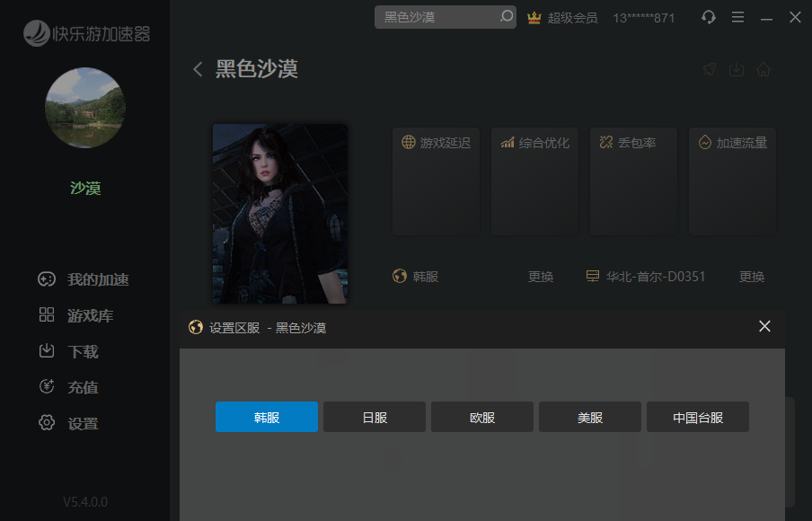Click the user avatar picture

85,108
